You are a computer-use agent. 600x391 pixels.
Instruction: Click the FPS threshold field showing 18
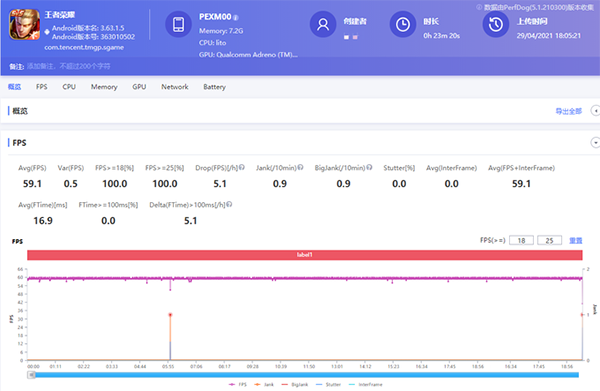[521, 240]
